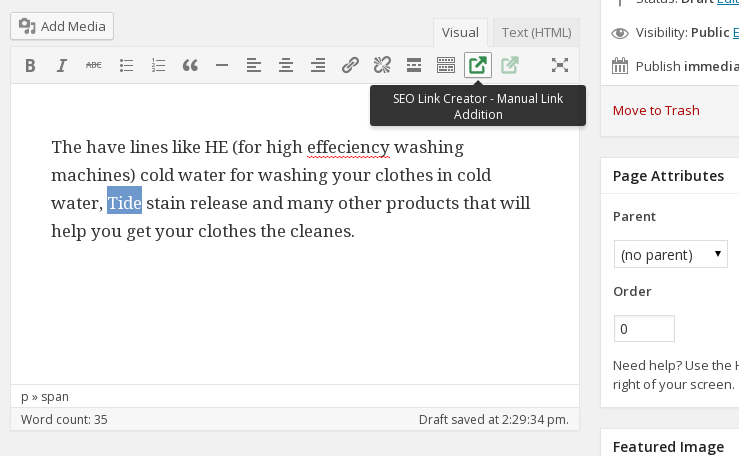
Task: Switch to the Text (HTML) tab
Action: pyautogui.click(x=536, y=33)
